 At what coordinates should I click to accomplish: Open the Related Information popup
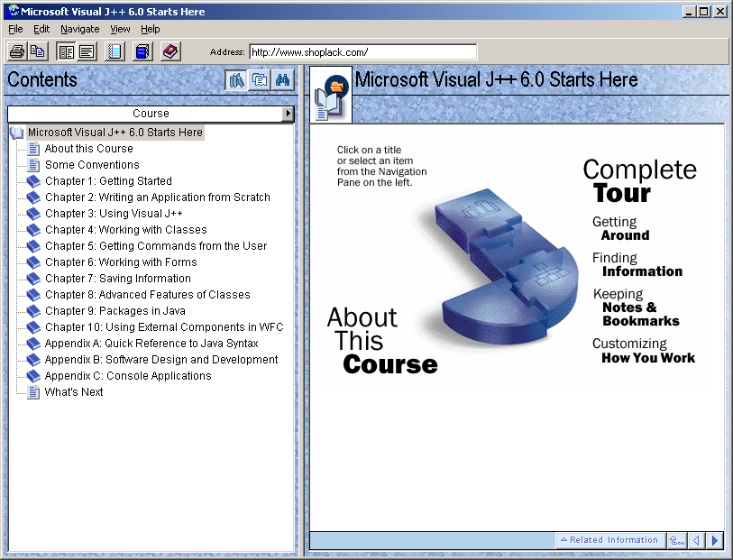(x=609, y=540)
